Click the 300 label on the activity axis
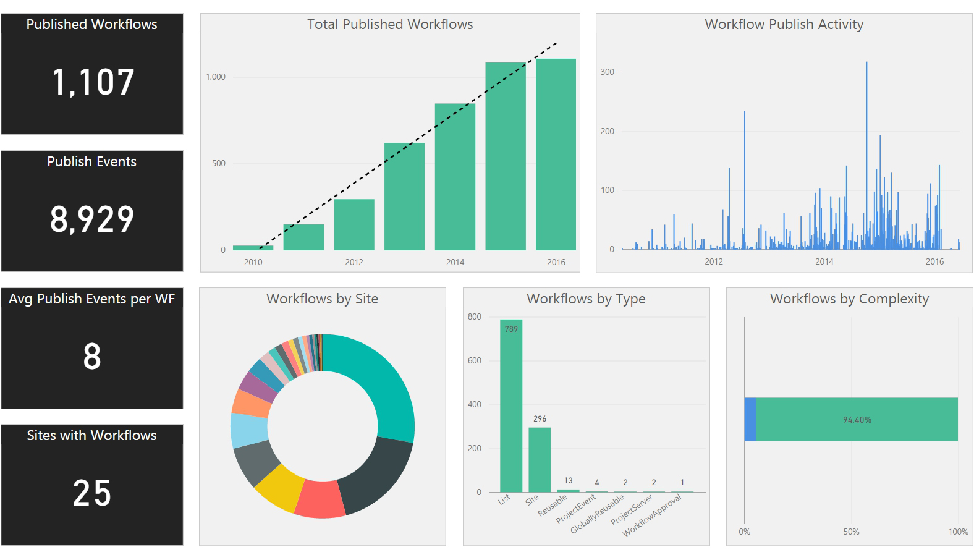974x560 pixels. coord(608,72)
